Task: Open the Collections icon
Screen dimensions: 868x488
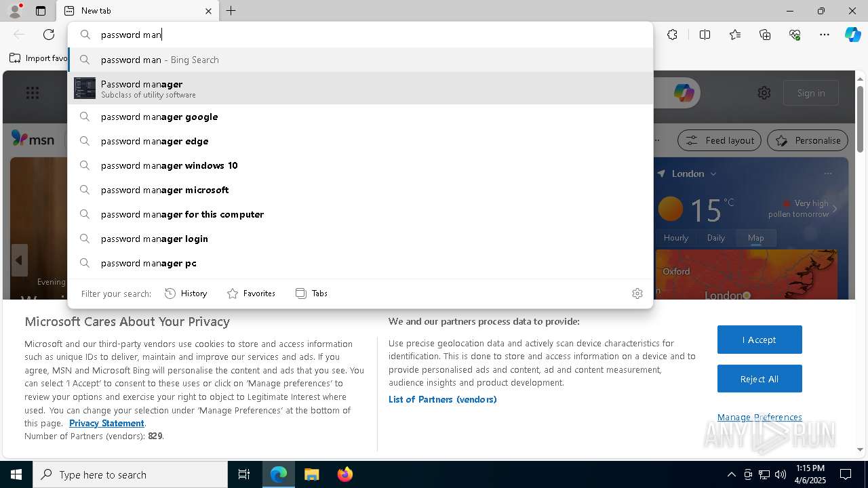Action: (765, 35)
